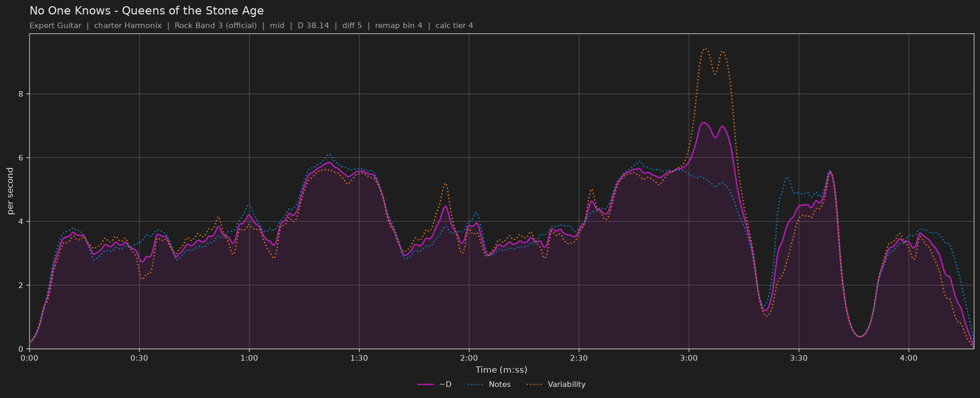980x398 pixels.
Task: Click the 2:30 x-axis tick label
Action: [579, 358]
